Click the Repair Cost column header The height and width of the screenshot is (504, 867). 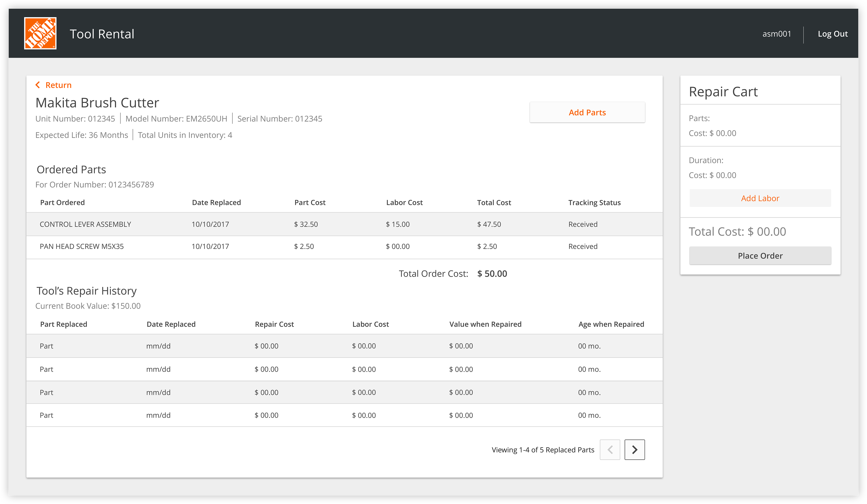pos(274,324)
